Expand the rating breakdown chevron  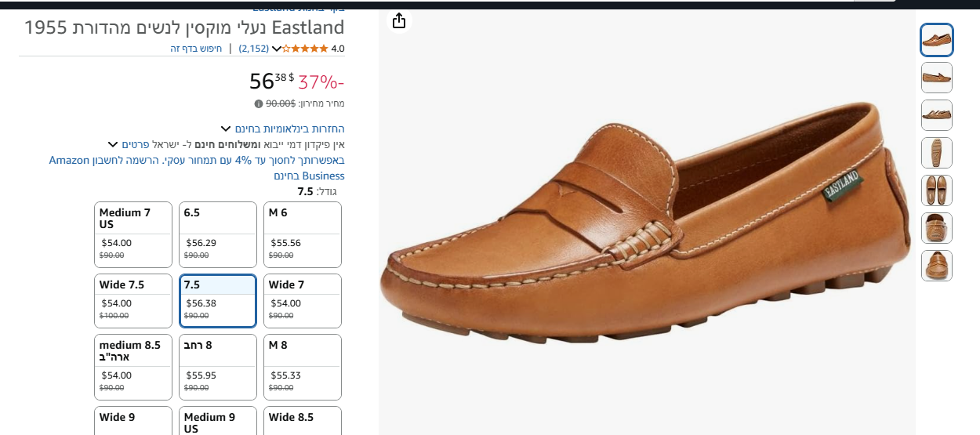[x=276, y=49]
